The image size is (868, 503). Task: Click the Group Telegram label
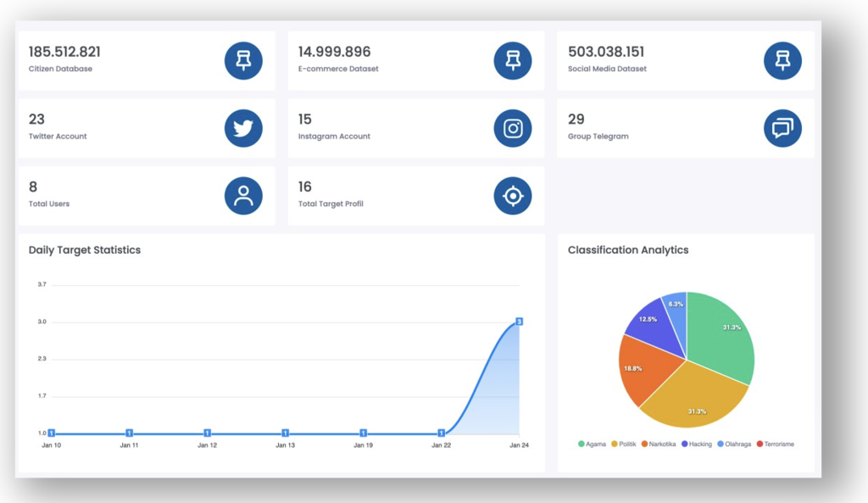[598, 137]
